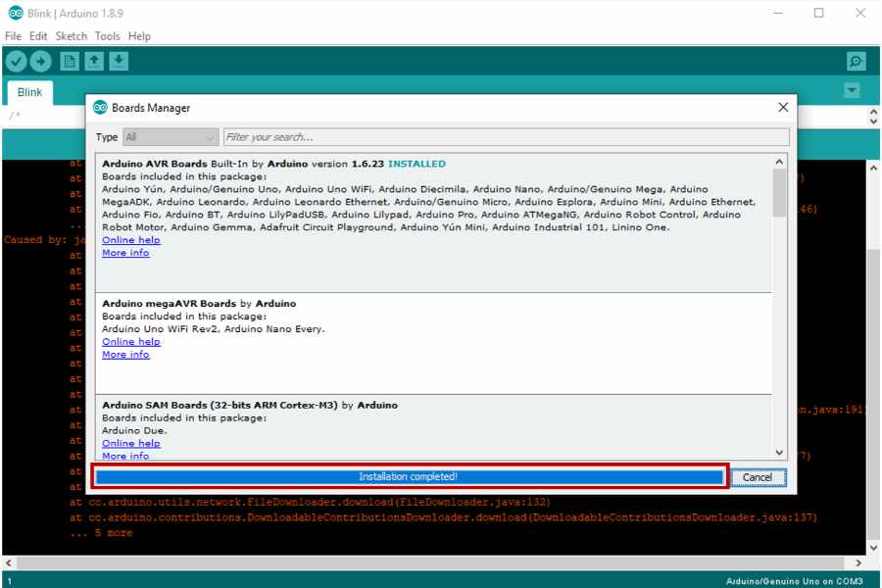The image size is (882, 588).
Task: Click the console horizontal scrollbar
Action: (430, 563)
